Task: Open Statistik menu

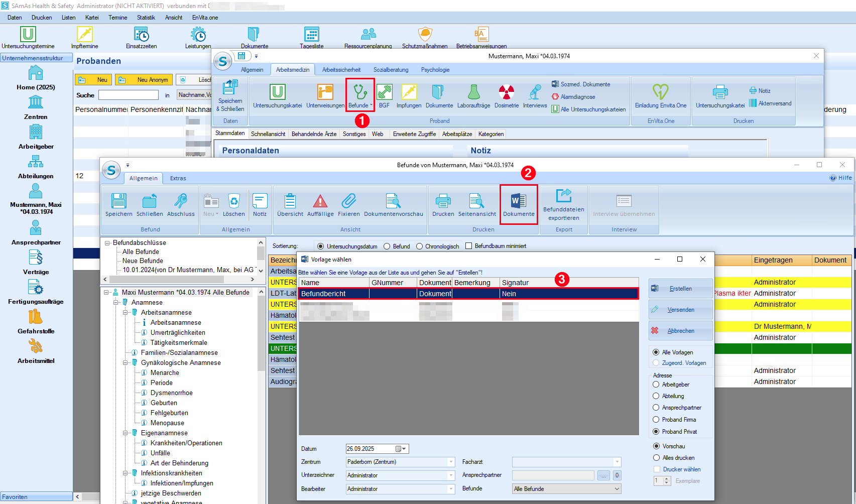Action: [x=146, y=18]
